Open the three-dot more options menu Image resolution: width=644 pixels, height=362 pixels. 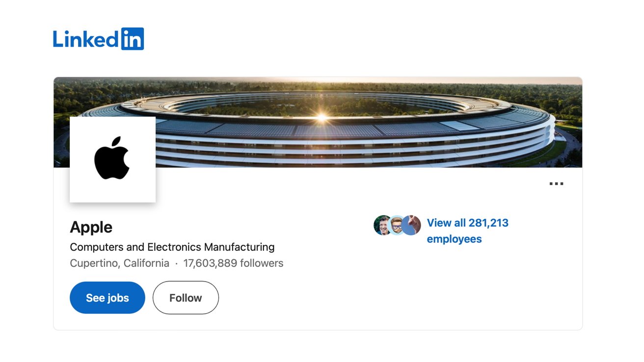556,184
